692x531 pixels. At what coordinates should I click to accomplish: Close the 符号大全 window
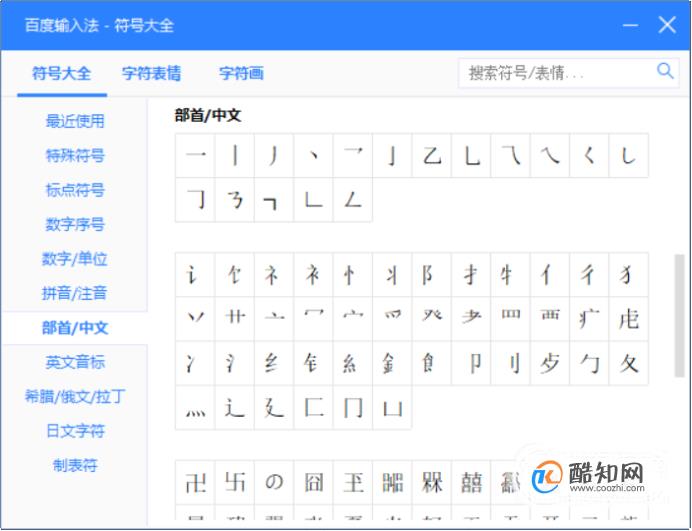[667, 25]
